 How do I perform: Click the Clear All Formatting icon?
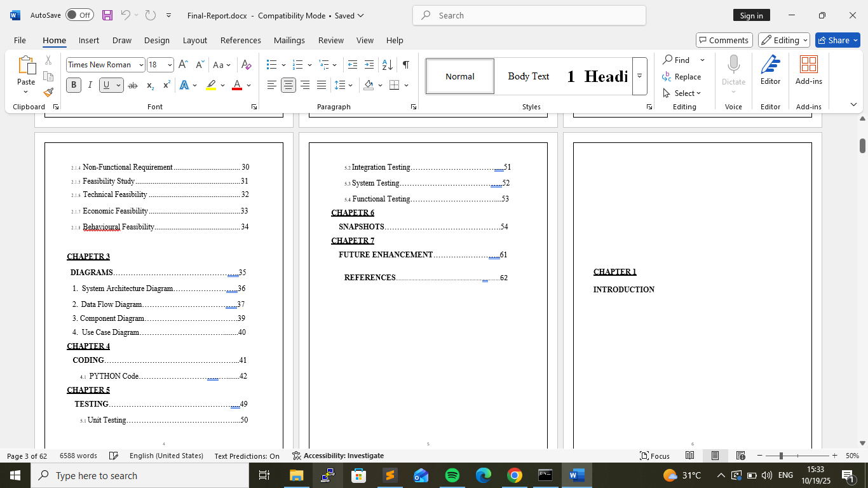[x=247, y=65]
